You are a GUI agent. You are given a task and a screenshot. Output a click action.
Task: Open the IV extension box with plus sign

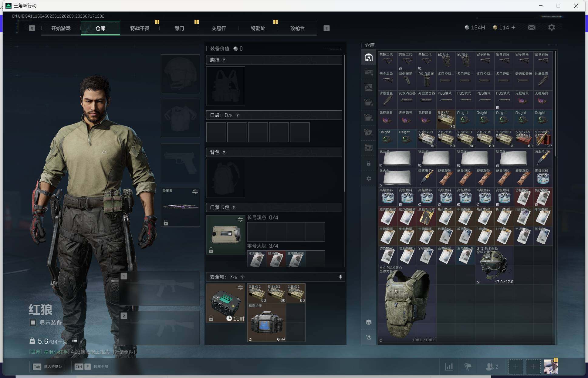tap(369, 133)
